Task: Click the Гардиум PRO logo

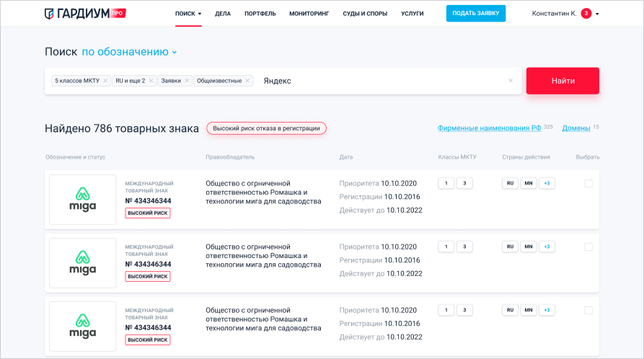Action: [x=85, y=14]
